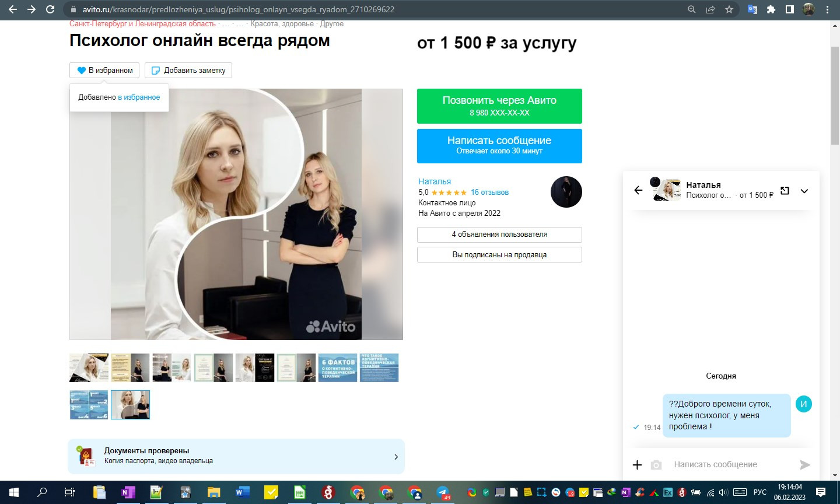
Task: Open Google Translate extension icon
Action: [x=752, y=9]
